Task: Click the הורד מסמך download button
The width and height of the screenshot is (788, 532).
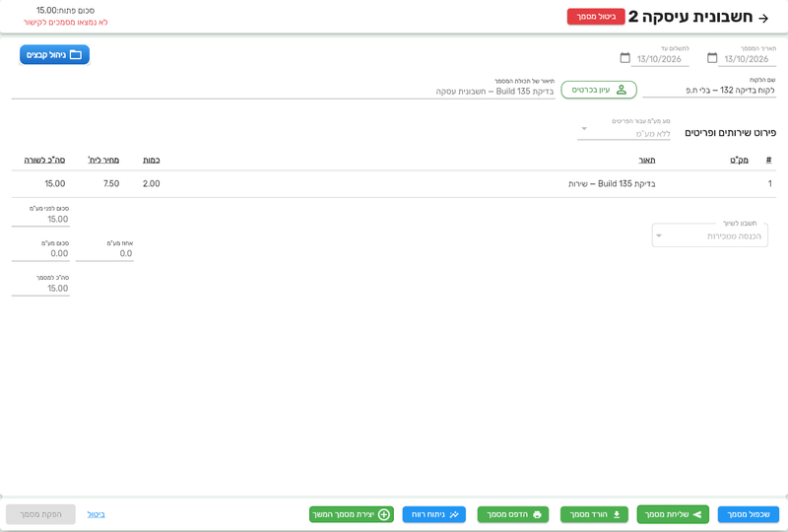Action: tap(595, 514)
